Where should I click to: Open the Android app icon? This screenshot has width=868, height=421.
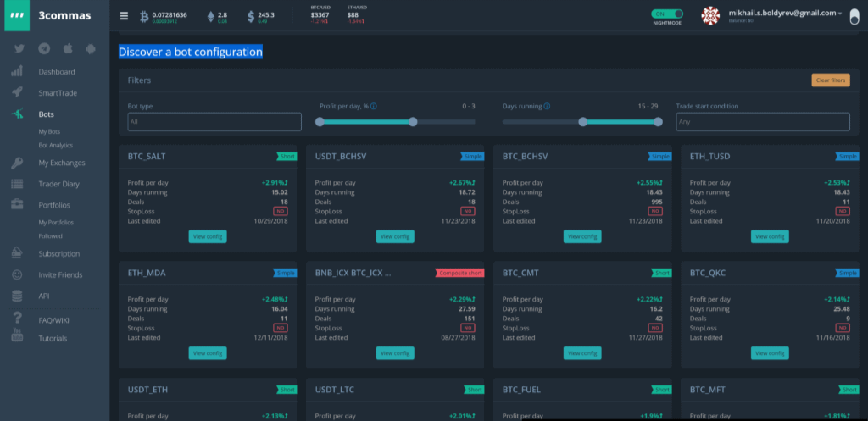pos(91,48)
